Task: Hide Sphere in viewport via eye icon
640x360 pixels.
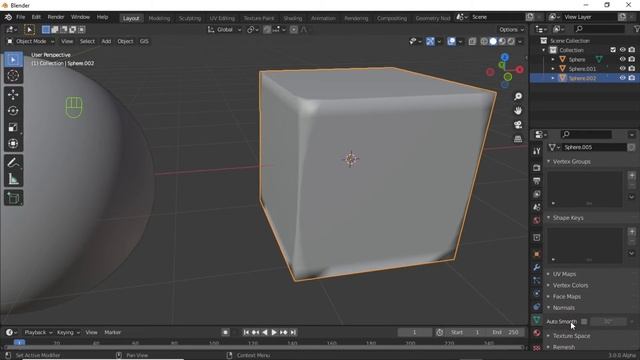Action: click(x=622, y=60)
